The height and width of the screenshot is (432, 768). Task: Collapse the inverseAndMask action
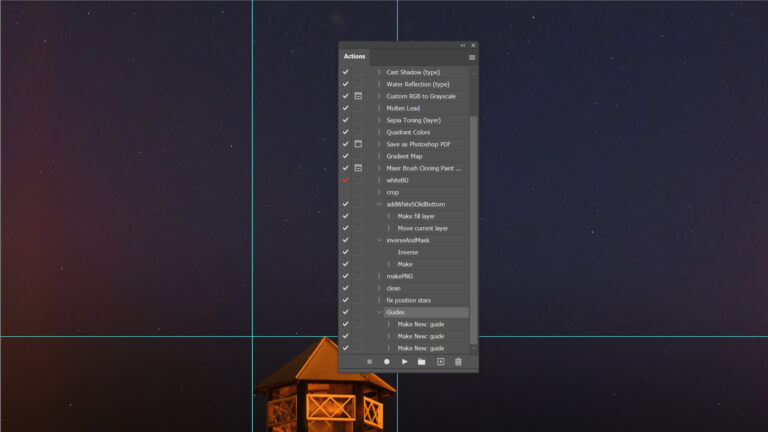[x=379, y=240]
